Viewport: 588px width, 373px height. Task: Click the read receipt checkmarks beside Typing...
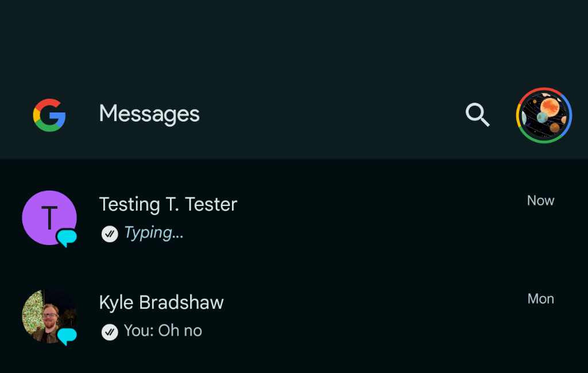(x=110, y=234)
